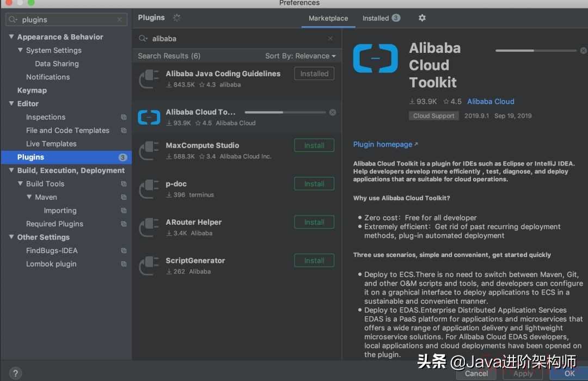Select Live Templates in the settings tree

point(51,144)
